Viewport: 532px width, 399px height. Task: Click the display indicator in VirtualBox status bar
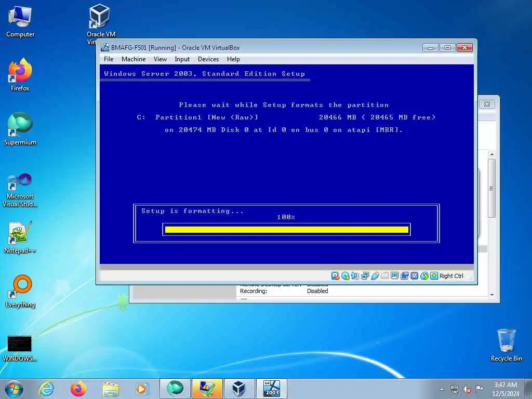coord(394,275)
